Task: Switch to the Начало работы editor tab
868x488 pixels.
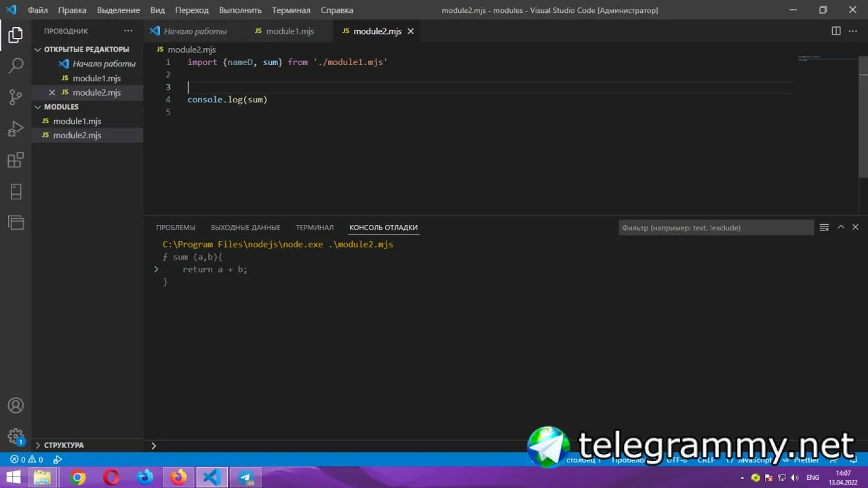Action: [195, 31]
